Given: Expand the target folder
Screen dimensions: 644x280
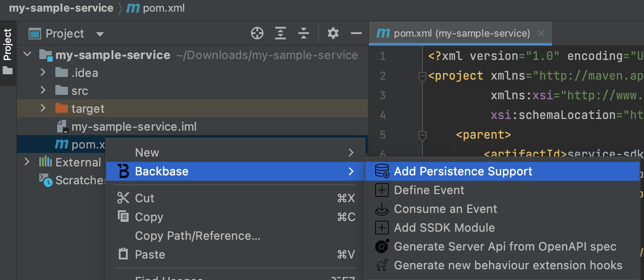Looking at the screenshot, I should 43,108.
